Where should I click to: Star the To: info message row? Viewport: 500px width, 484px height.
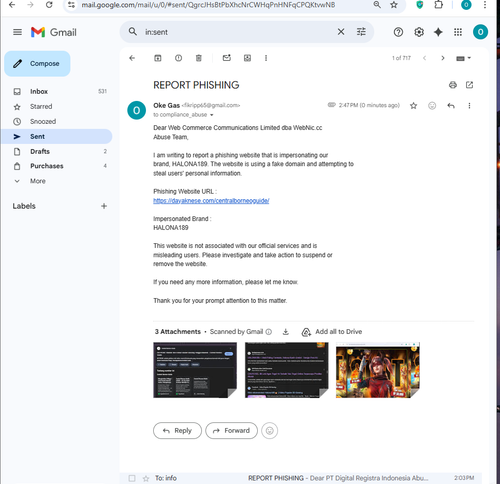(x=146, y=478)
